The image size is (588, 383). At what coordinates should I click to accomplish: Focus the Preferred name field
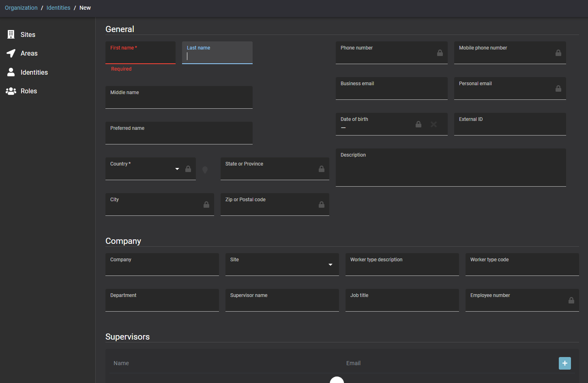pos(179,133)
